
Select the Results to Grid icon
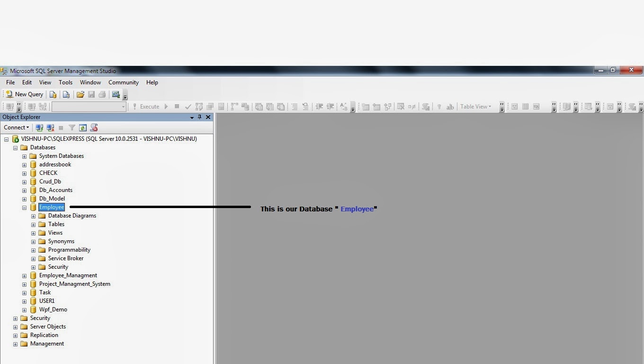point(270,107)
